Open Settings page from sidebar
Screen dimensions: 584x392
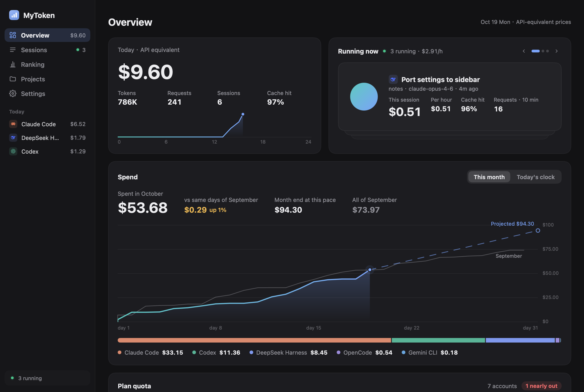[x=47, y=93]
